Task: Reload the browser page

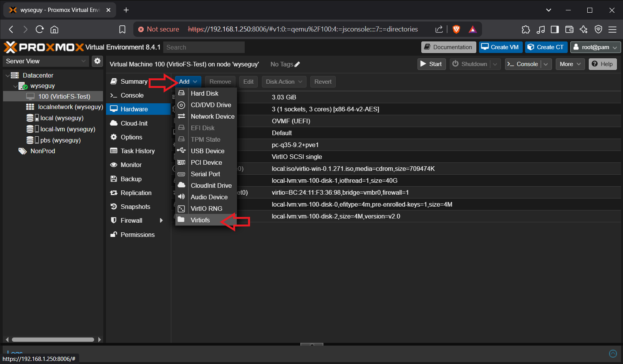Action: coord(40,29)
